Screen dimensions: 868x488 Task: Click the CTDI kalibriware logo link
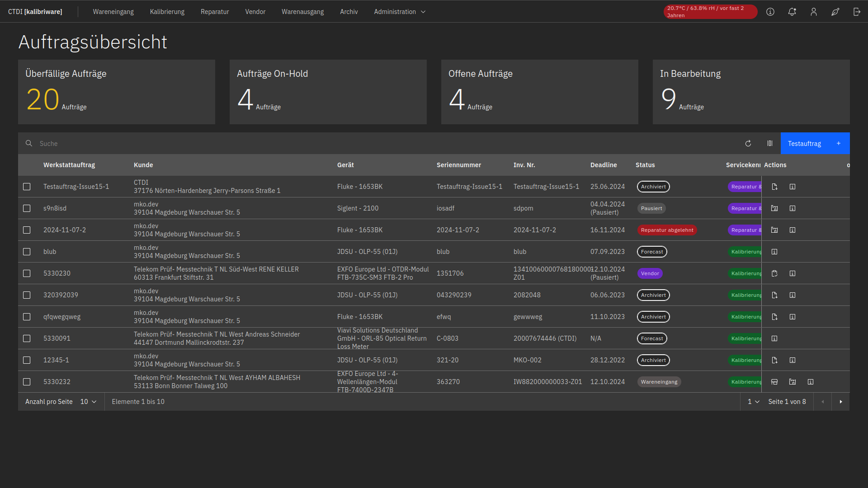[35, 12]
